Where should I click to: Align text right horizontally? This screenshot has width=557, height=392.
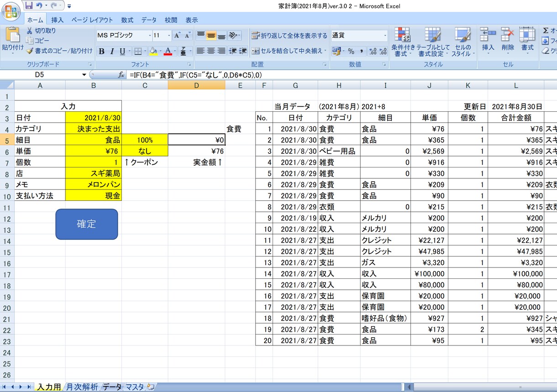coord(221,51)
